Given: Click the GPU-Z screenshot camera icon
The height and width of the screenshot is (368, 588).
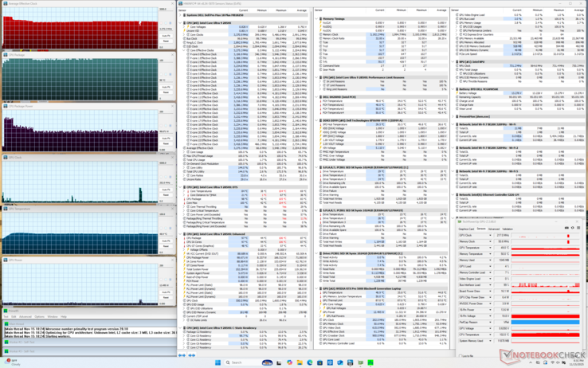Looking at the screenshot, I should pyautogui.click(x=566, y=229).
